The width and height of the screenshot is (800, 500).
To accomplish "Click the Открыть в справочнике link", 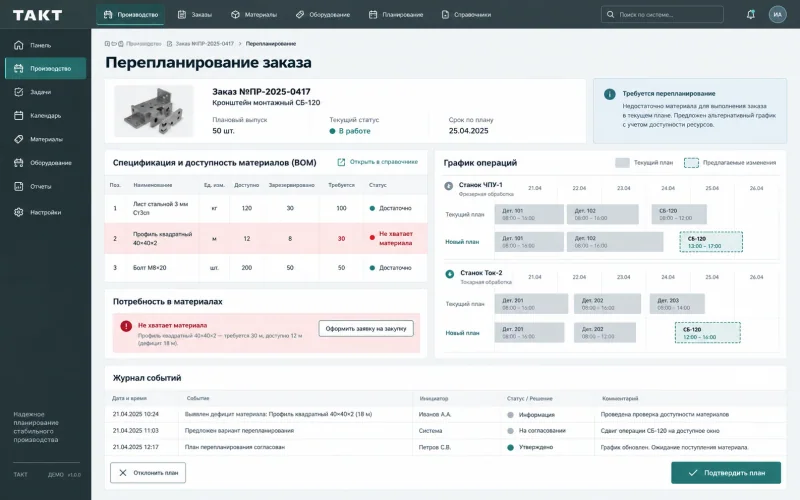I will pyautogui.click(x=384, y=162).
